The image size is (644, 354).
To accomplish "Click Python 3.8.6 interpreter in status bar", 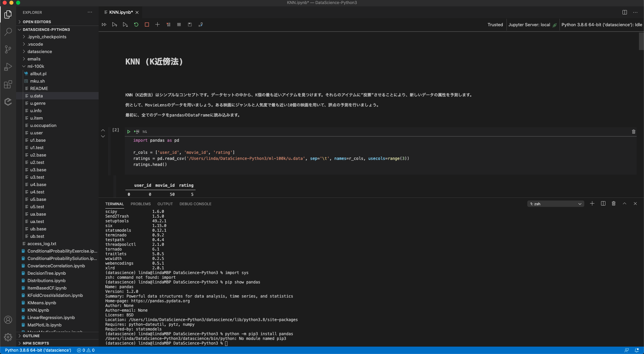I will coord(38,350).
